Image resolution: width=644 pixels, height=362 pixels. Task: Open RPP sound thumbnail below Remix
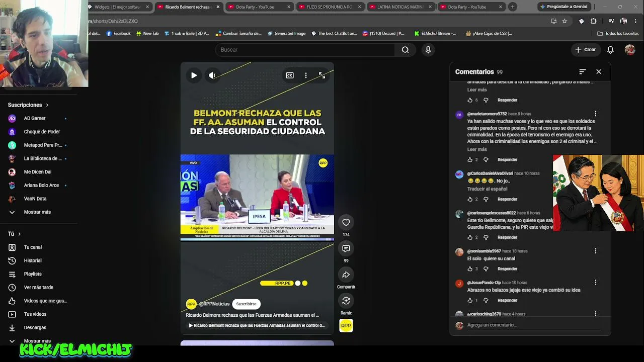coord(346,326)
